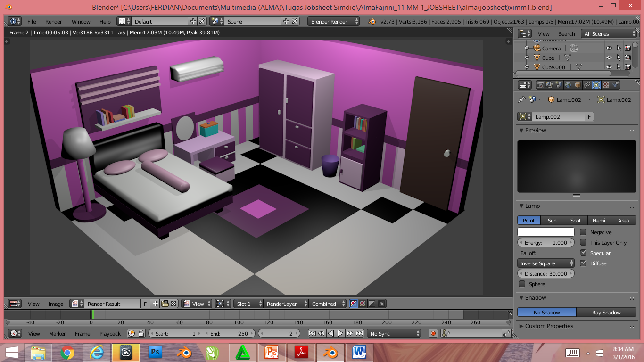Unlink the Render Result image
Viewport: 644px width, 362px height.
173,304
